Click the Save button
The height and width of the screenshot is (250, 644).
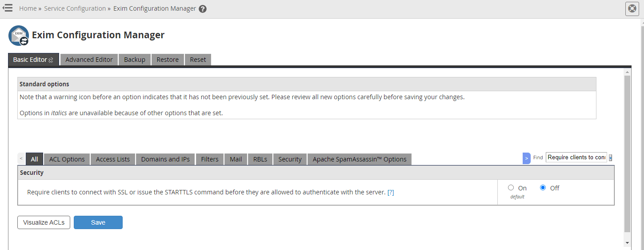pos(98,222)
